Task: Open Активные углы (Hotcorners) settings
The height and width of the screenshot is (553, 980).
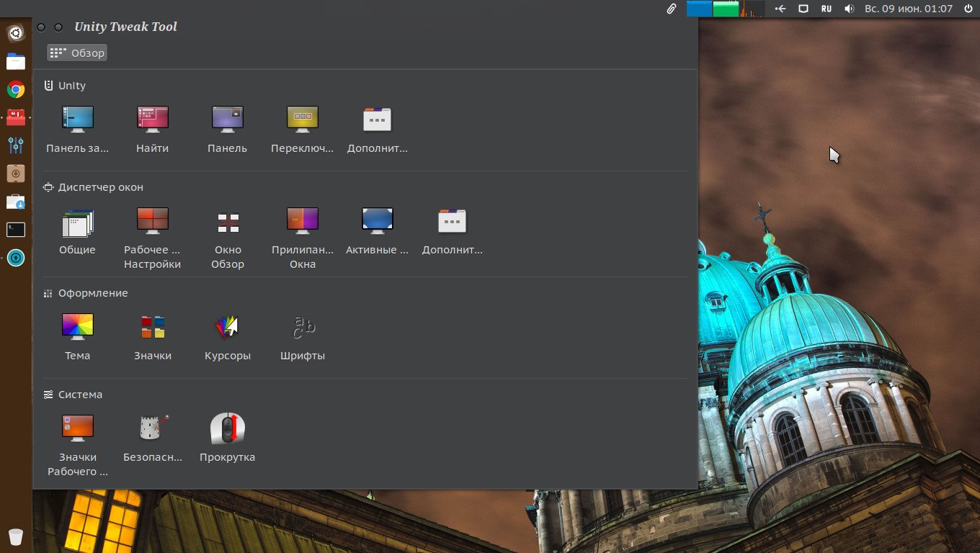Action: point(377,222)
